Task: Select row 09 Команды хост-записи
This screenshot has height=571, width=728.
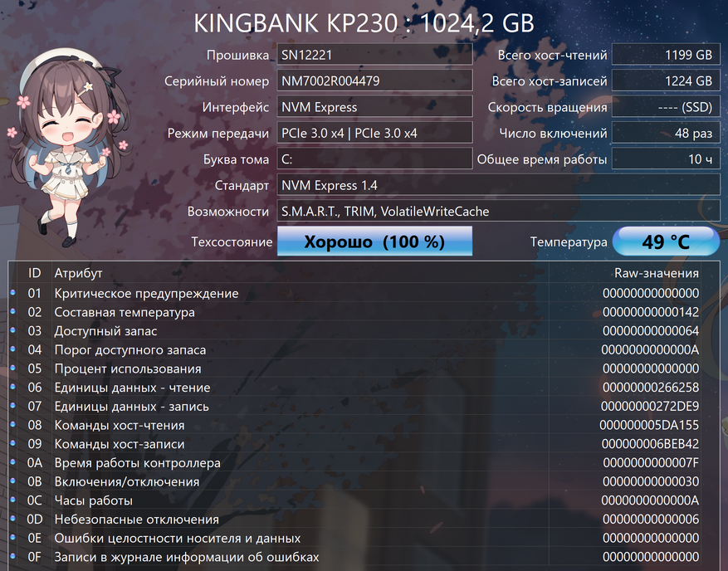Action: click(x=364, y=444)
